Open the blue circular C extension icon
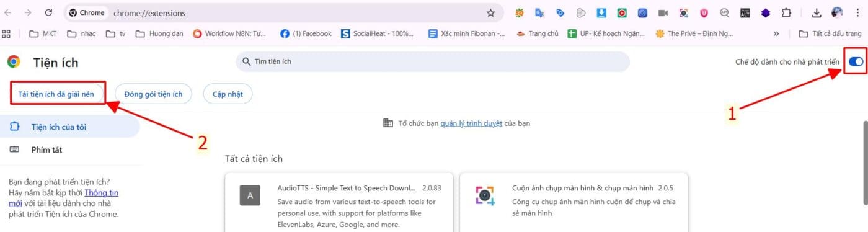This screenshot has width=868, height=232. [642, 12]
